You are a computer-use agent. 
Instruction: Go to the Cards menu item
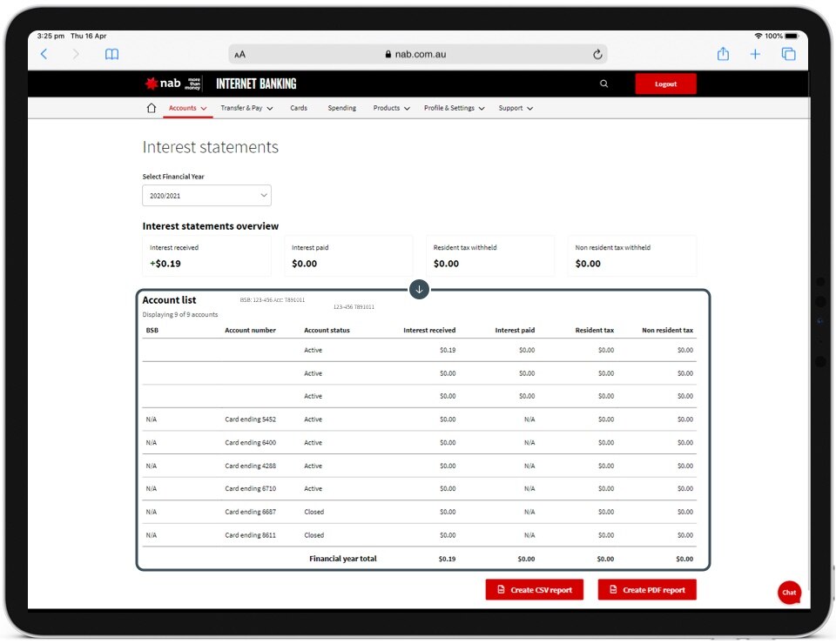(x=299, y=109)
